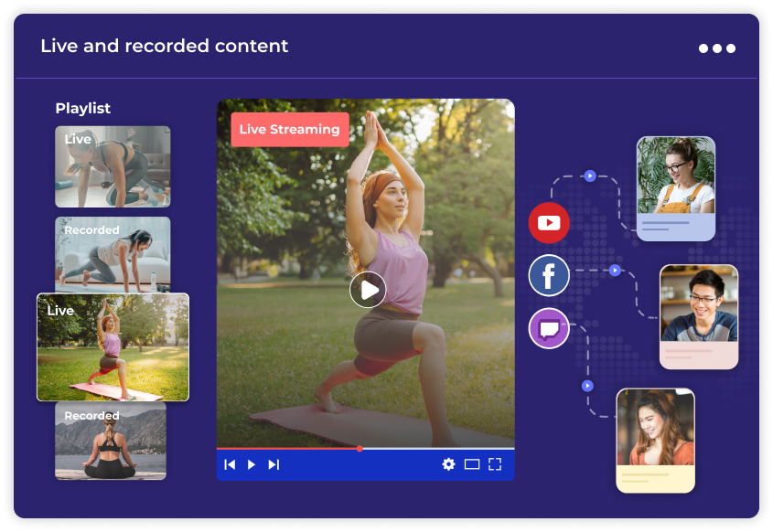Skip to next video in player
Image resolution: width=773 pixels, height=532 pixels.
tap(274, 464)
